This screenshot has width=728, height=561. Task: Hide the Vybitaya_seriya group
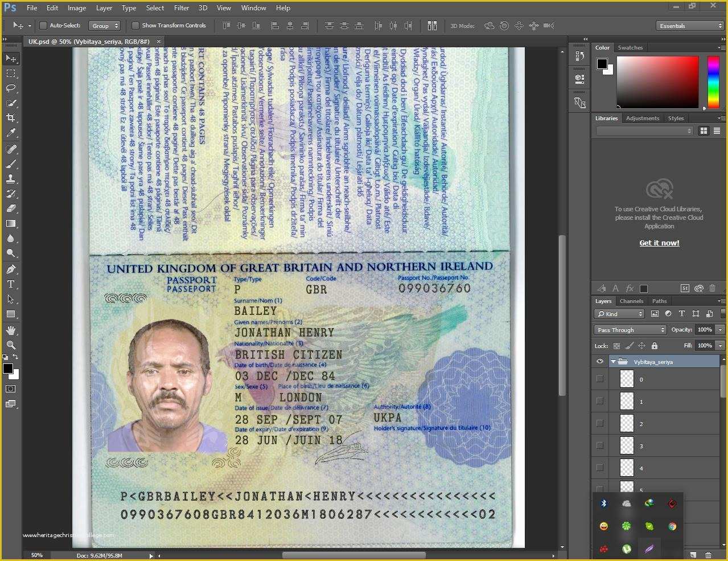(x=600, y=362)
